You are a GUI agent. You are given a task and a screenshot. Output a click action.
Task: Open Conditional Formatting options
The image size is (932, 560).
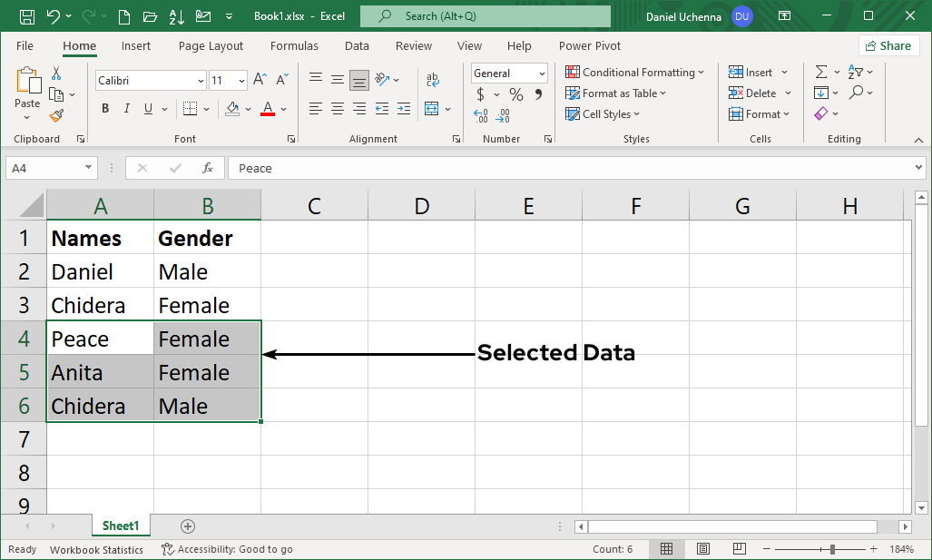click(x=635, y=72)
